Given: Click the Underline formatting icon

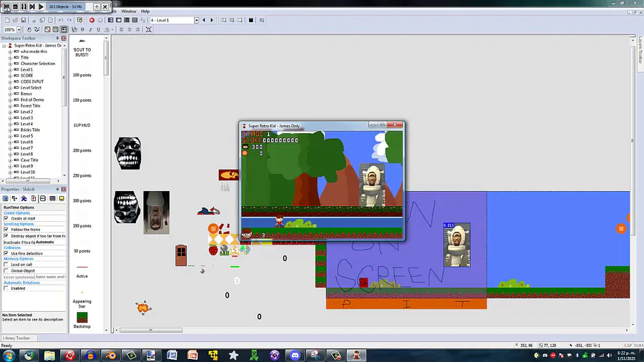Looking at the screenshot, I should pos(99,29).
